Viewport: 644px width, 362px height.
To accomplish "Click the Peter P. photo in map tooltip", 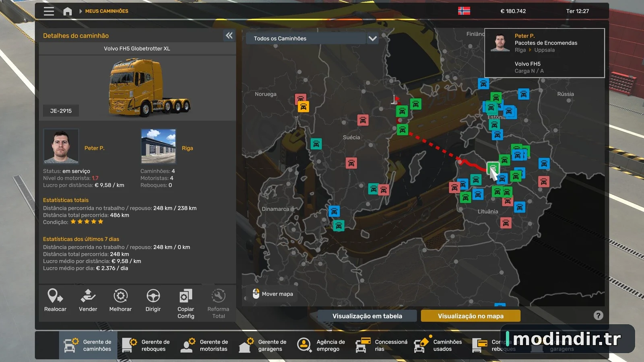I will tap(500, 42).
